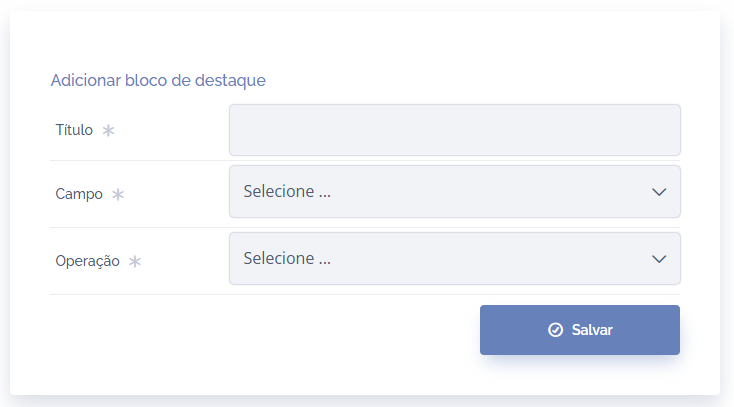
Task: Click the checkmark circle icon in Salvar
Action: (556, 330)
